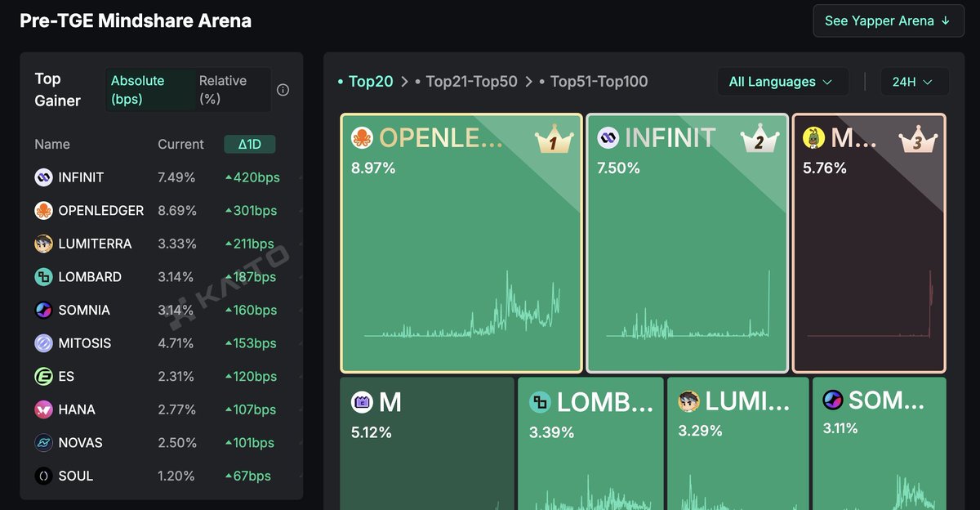Select the Top21-Top50 tab
The height and width of the screenshot is (510, 980).
coord(465,82)
